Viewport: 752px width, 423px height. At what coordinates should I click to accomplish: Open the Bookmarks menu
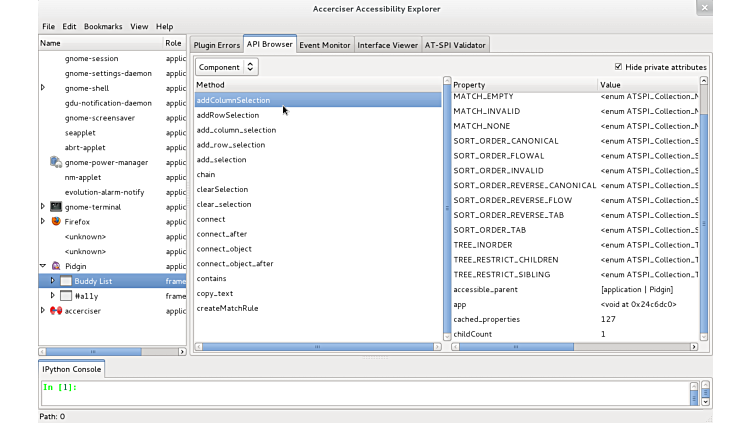[103, 26]
